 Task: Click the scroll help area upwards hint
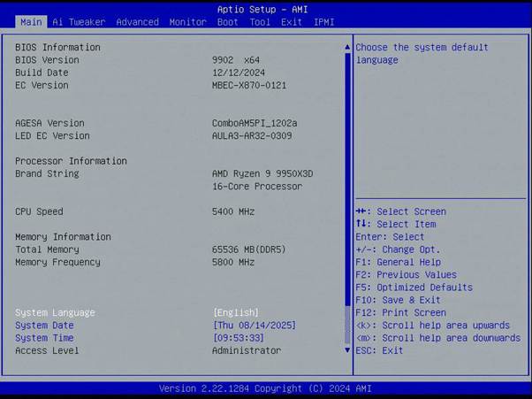point(433,326)
